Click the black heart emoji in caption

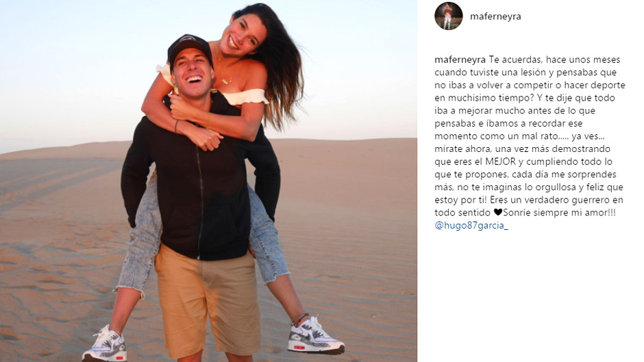tap(498, 213)
